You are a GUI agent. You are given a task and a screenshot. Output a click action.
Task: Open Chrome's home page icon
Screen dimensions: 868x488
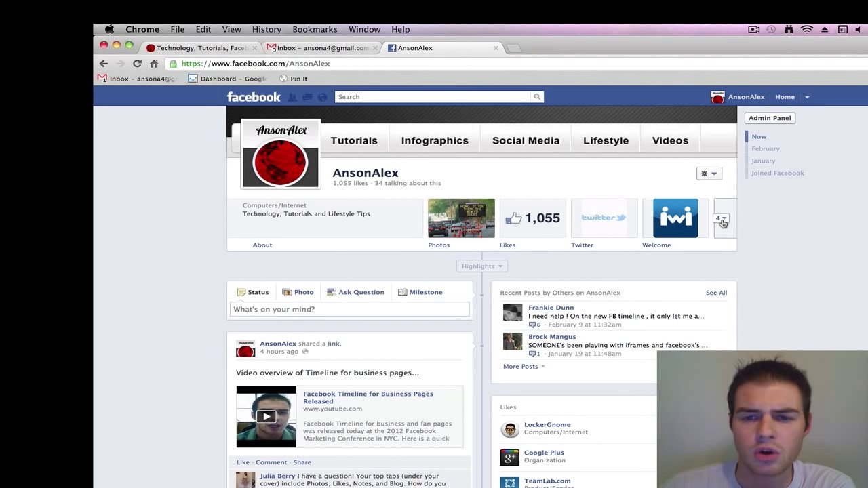[154, 64]
